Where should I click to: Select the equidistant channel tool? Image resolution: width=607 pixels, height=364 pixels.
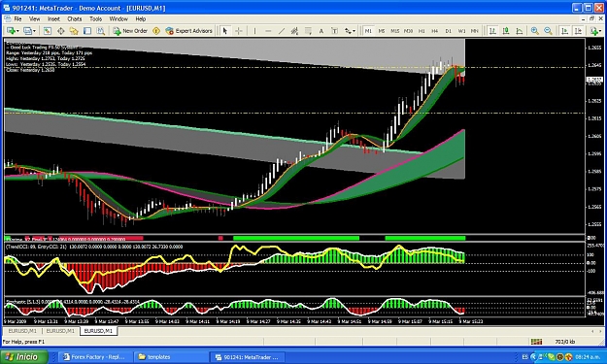294,31
